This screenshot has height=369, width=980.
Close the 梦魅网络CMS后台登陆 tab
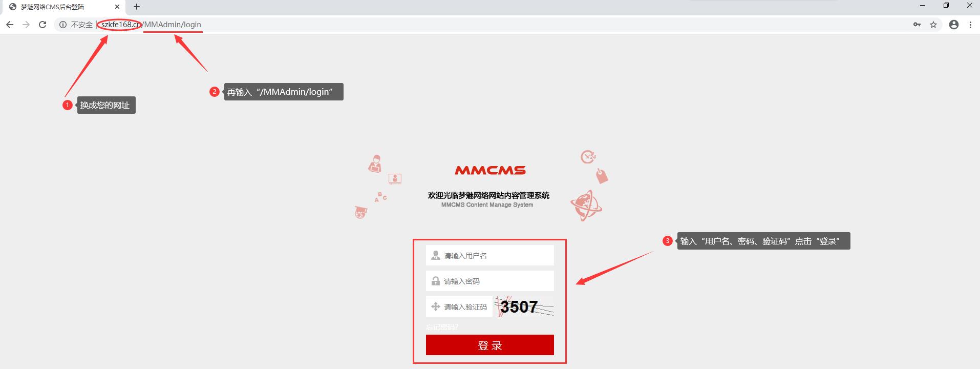pos(117,7)
